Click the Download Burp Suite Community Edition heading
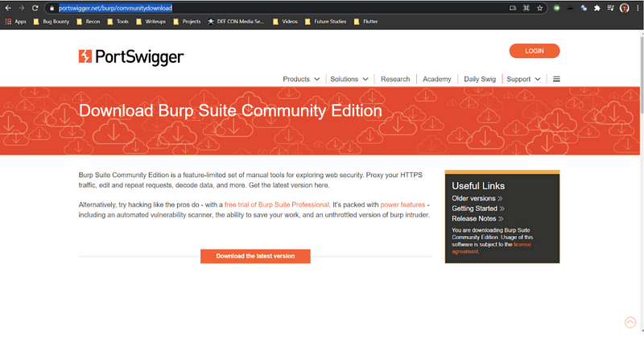This screenshot has height=343, width=644. [230, 110]
